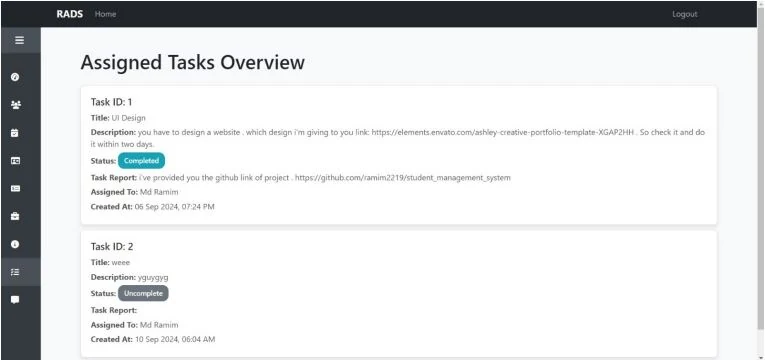Click the description text yguygyg
The image size is (765, 360).
(153, 278)
